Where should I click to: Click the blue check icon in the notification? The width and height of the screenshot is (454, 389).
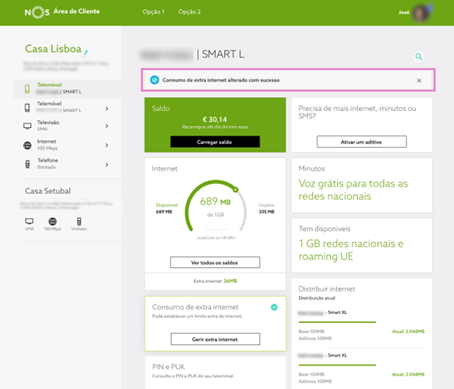[x=154, y=80]
